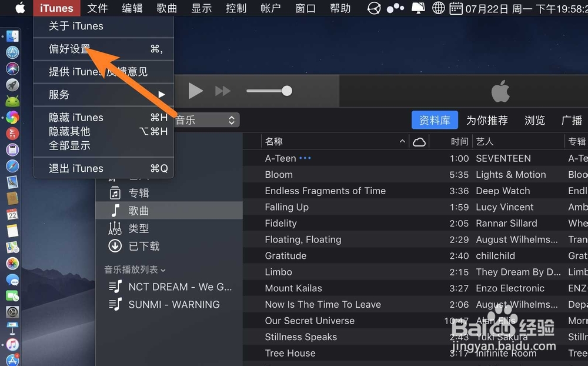
Task: Open the 控制 menu in the menu bar
Action: pos(236,8)
